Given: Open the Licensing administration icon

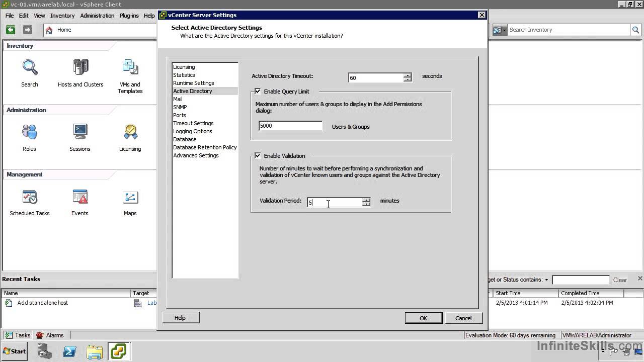Looking at the screenshot, I should click(130, 131).
